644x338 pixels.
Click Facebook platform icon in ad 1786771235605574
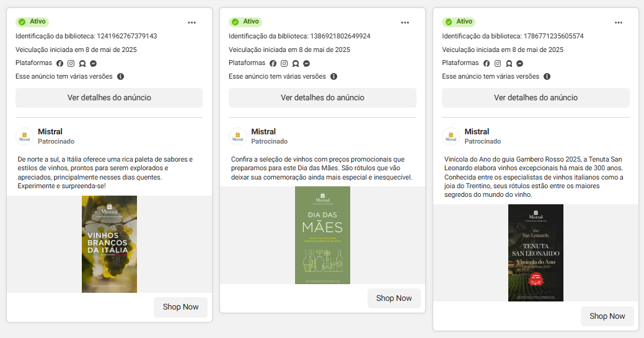[487, 63]
